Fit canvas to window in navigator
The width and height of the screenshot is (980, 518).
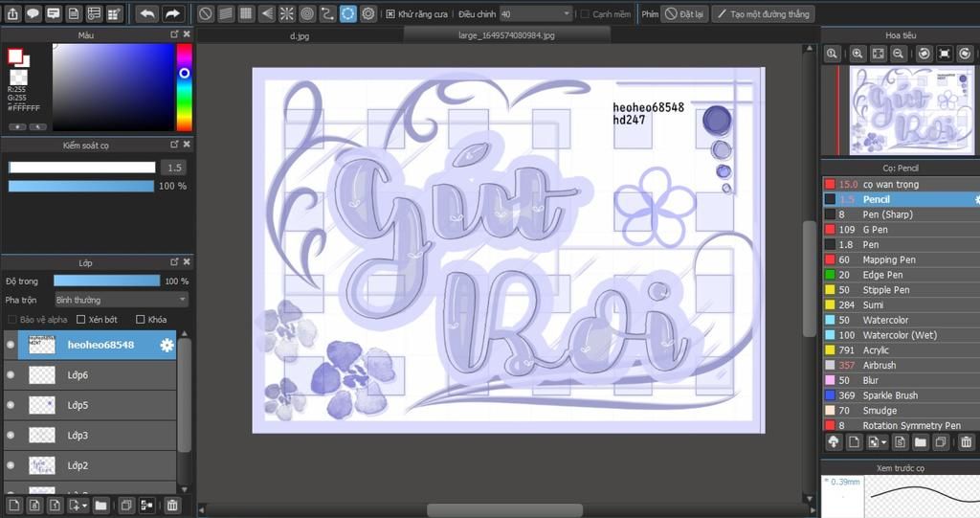pyautogui.click(x=879, y=54)
